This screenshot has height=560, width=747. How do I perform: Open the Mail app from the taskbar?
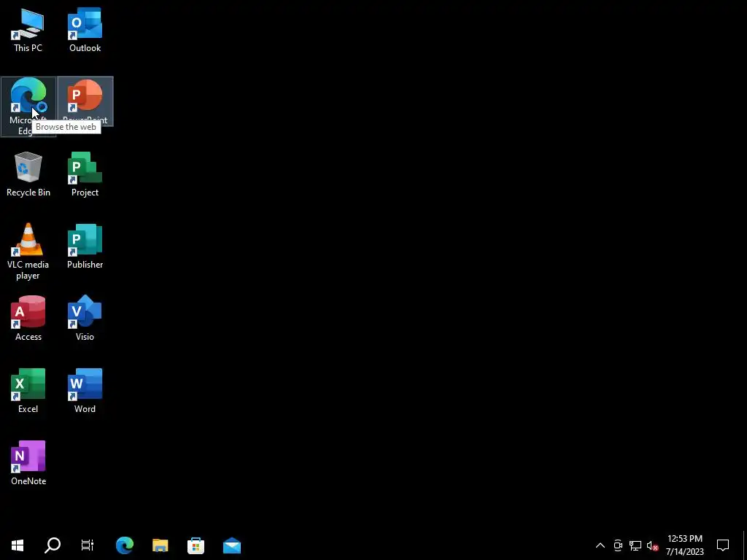pyautogui.click(x=231, y=545)
